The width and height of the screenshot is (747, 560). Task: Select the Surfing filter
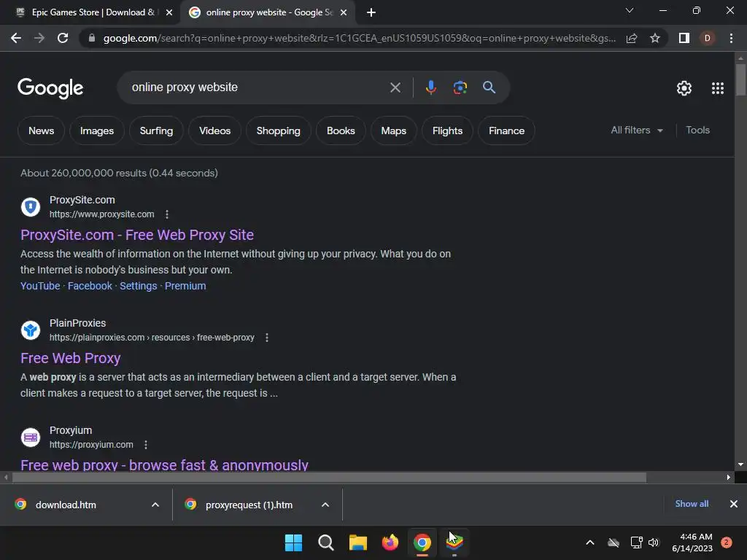156,131
